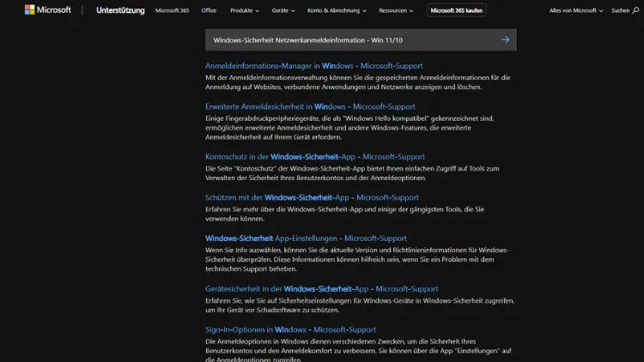Click description starting 'Die Seite "Kontoschutz"'

[352, 173]
